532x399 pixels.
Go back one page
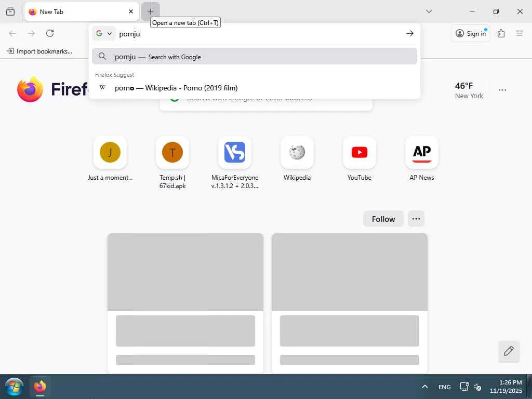click(x=12, y=33)
